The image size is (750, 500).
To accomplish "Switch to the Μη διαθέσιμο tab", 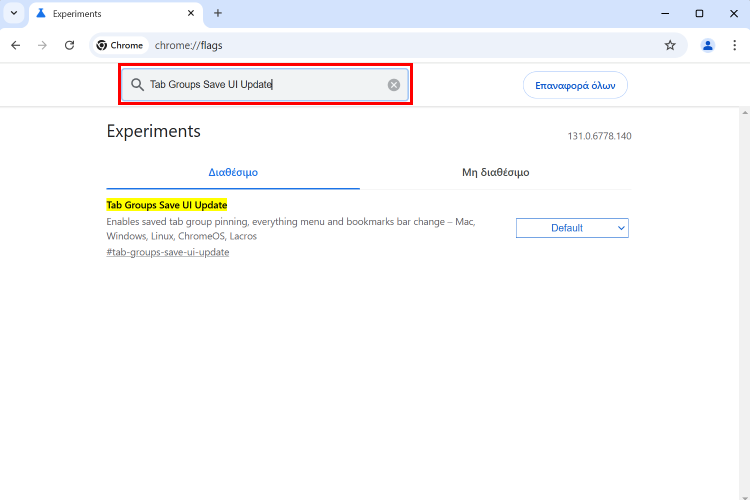I will point(496,172).
